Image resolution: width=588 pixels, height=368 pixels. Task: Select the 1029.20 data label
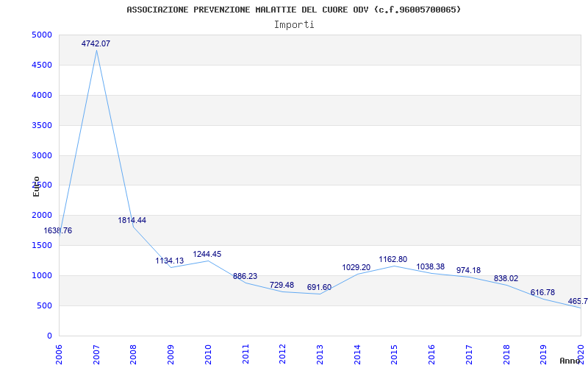[x=356, y=268]
